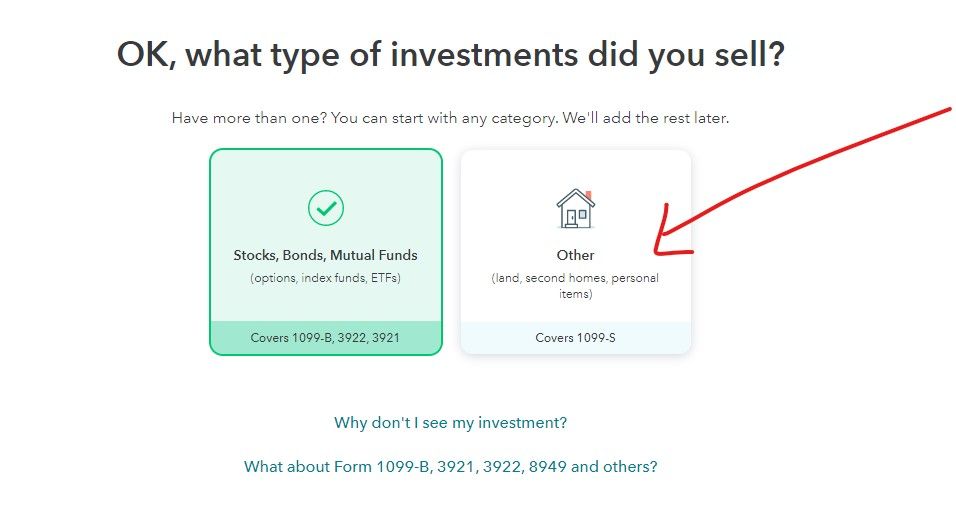Click the "Covers 1099-S" footer strip
The width and height of the screenshot is (956, 518).
(x=576, y=338)
